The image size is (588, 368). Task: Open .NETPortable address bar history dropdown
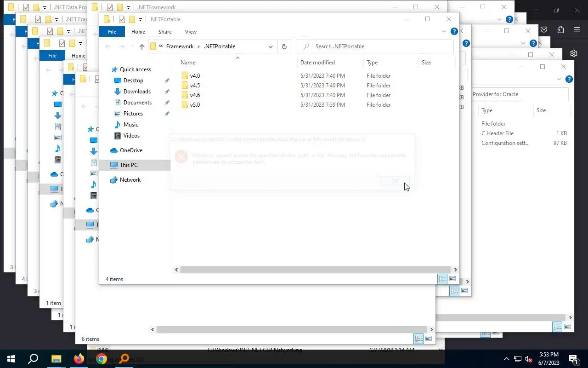tap(270, 46)
